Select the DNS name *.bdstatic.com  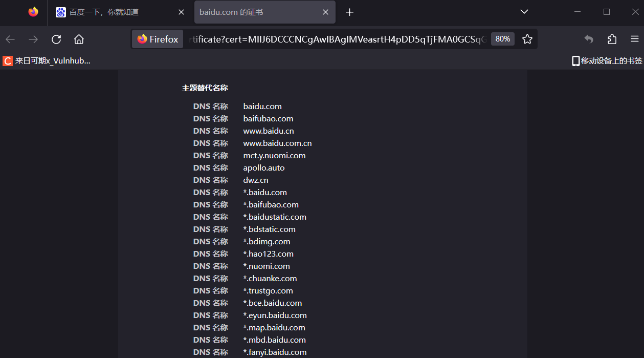click(x=270, y=229)
